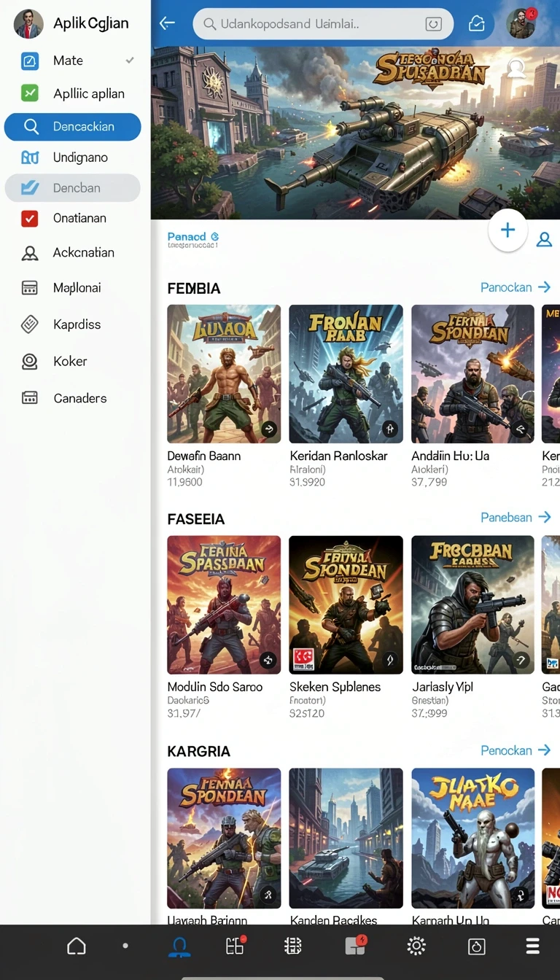Image resolution: width=560 pixels, height=980 pixels.
Task: Tap the camera icon inside the search bar
Action: click(433, 24)
